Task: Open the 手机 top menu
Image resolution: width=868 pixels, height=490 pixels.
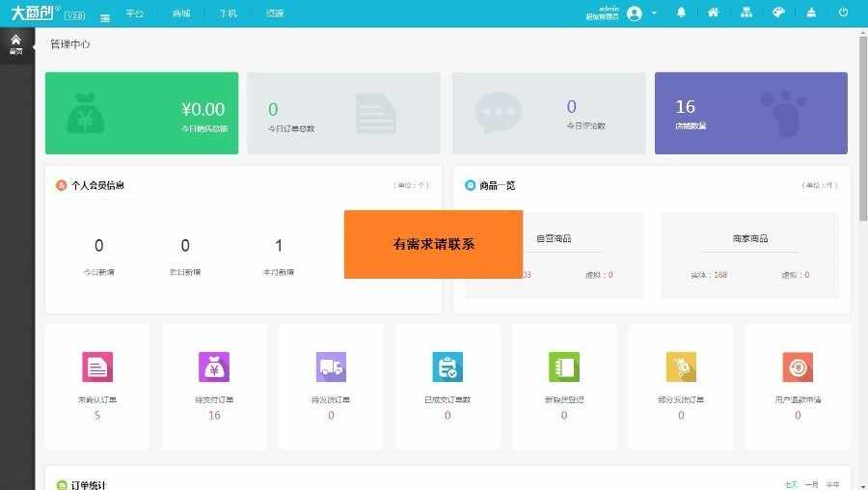Action: [x=228, y=14]
